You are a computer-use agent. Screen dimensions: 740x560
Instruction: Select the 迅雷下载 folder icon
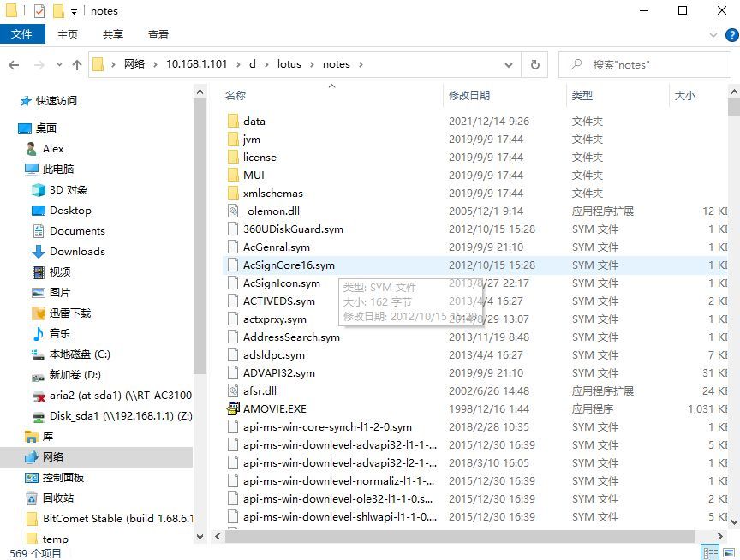point(39,313)
